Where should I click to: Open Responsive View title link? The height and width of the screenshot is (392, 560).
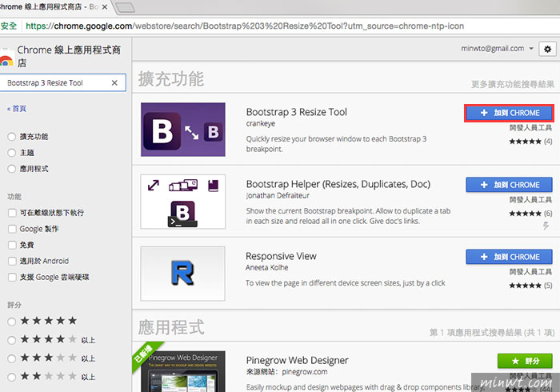pos(281,256)
